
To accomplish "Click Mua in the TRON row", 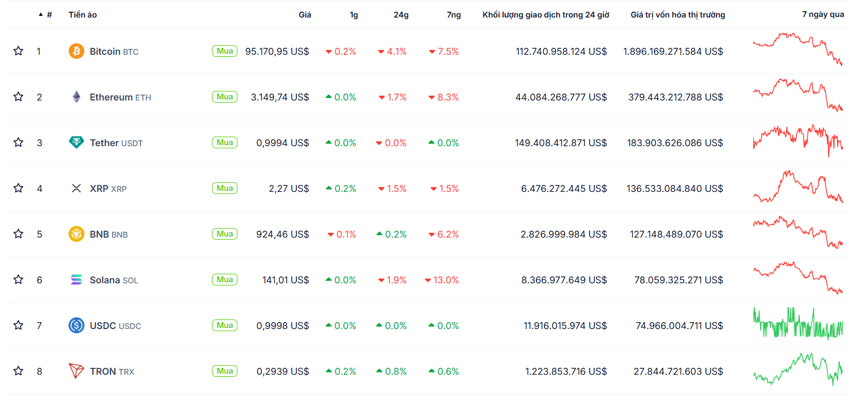I will click(x=225, y=371).
